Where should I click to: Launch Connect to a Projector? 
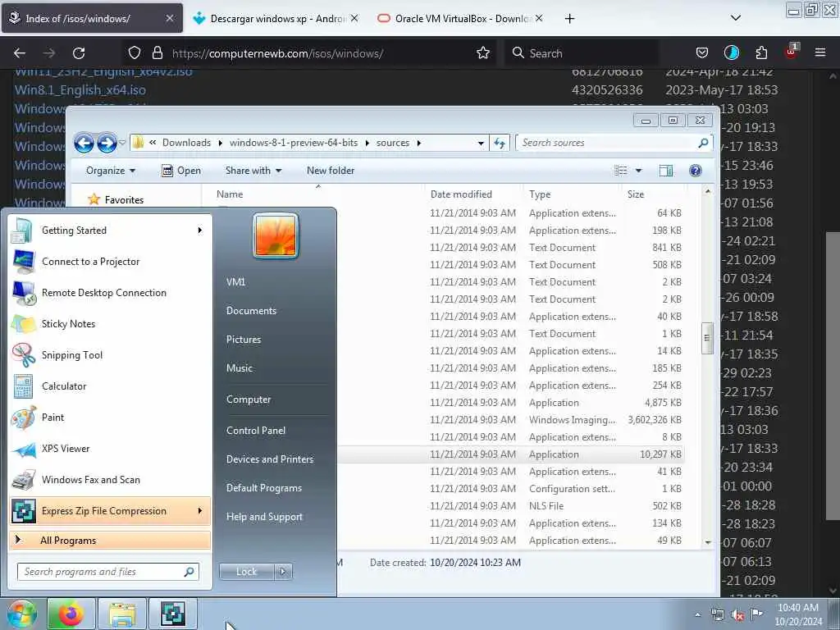point(110,262)
